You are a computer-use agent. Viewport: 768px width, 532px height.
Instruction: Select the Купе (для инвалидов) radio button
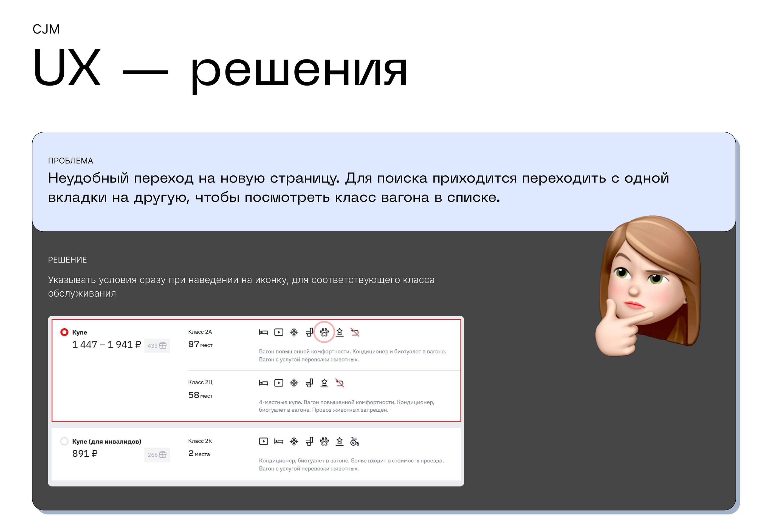(64, 441)
